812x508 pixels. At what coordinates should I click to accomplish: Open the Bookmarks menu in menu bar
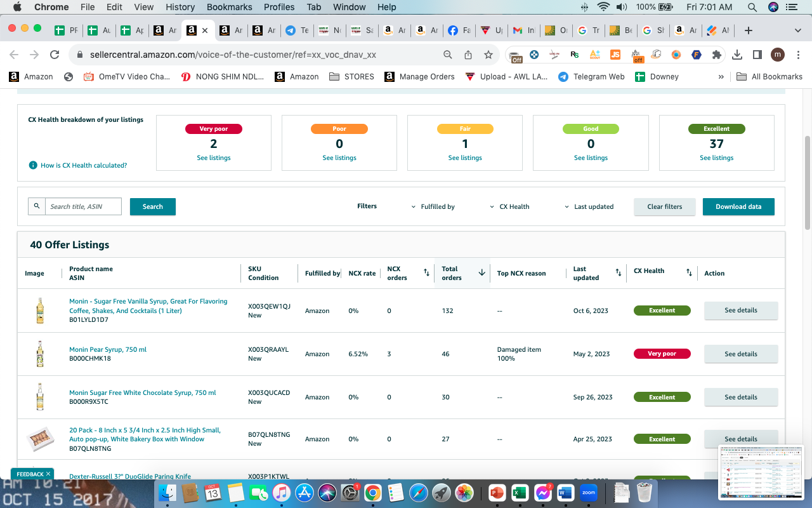[230, 7]
